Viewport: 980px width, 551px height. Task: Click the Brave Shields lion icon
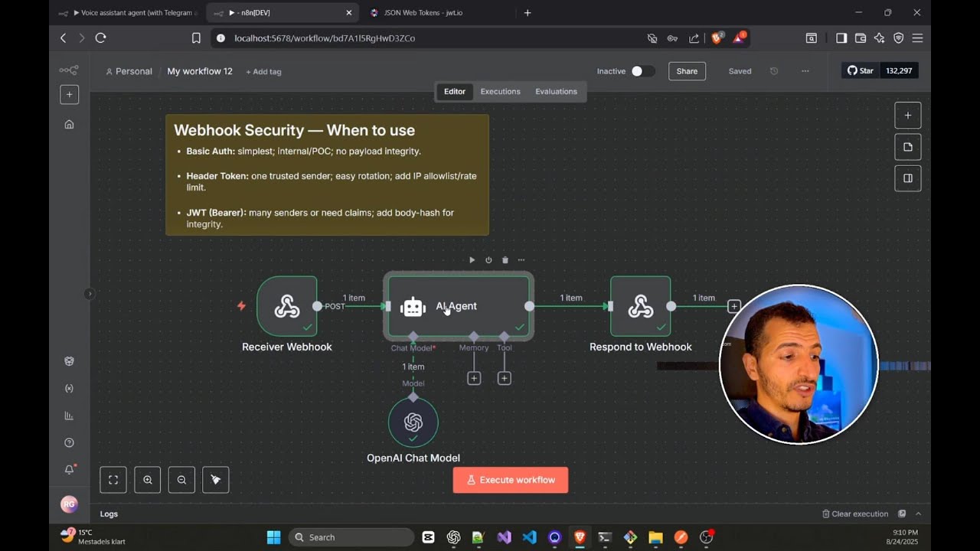click(717, 37)
